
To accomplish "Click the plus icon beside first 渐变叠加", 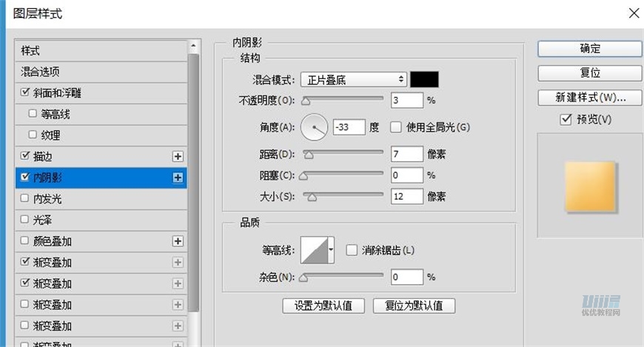I will [177, 263].
